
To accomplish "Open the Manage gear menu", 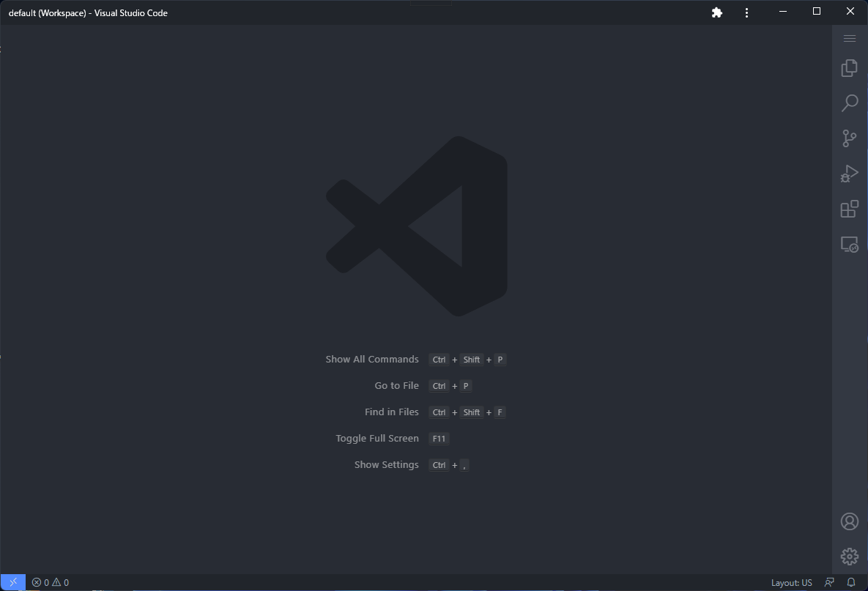I will click(849, 556).
